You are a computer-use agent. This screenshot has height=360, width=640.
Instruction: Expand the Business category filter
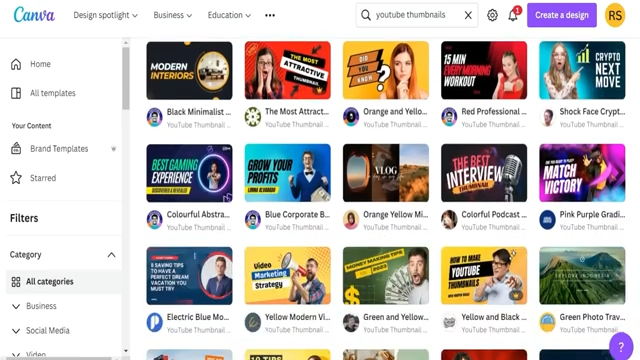(x=16, y=306)
